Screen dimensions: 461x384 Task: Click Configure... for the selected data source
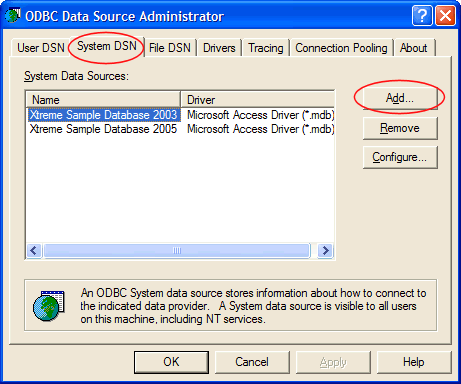(x=400, y=157)
